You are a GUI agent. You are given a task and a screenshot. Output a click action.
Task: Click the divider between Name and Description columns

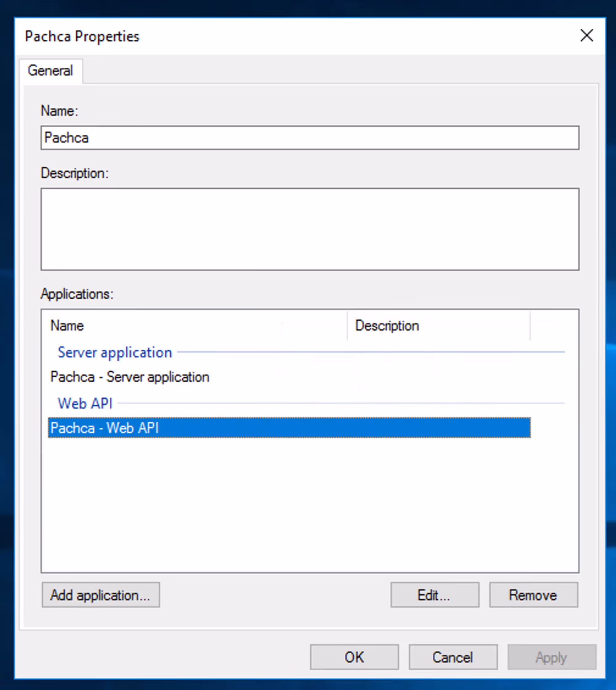(x=347, y=326)
